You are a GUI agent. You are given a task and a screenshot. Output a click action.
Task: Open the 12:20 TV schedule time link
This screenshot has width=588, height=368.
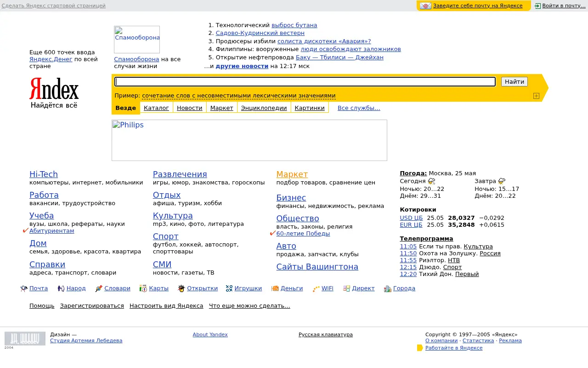tap(408, 274)
